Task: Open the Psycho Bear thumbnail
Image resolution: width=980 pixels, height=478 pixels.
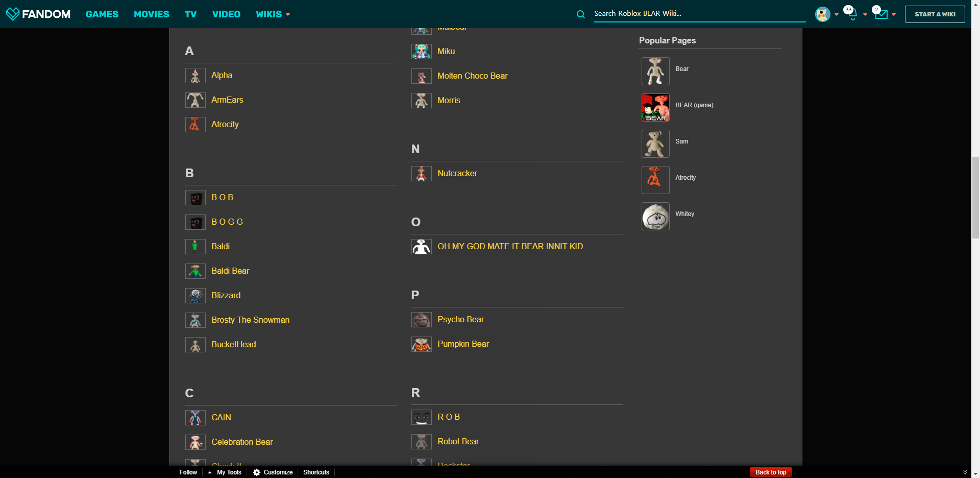Action: pos(422,320)
